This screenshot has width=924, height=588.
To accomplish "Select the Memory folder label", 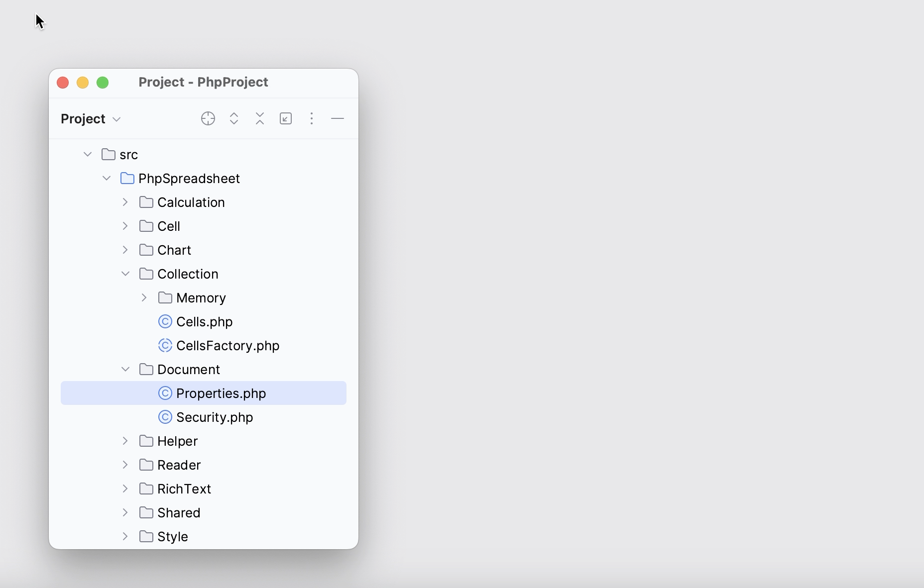I will pyautogui.click(x=201, y=298).
